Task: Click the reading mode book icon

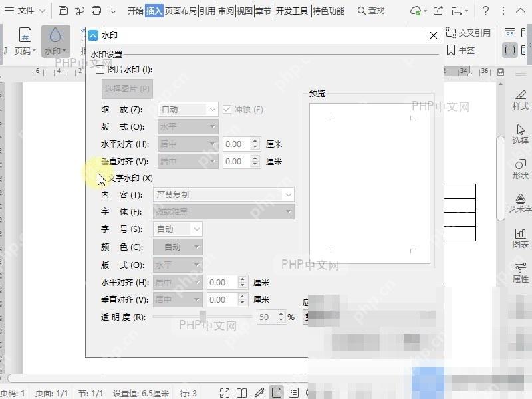Action: point(241,393)
